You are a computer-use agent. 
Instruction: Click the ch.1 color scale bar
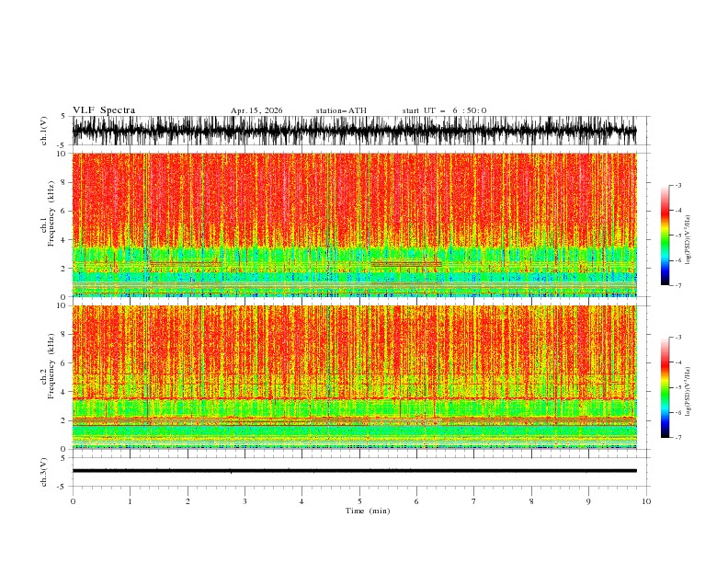(665, 236)
